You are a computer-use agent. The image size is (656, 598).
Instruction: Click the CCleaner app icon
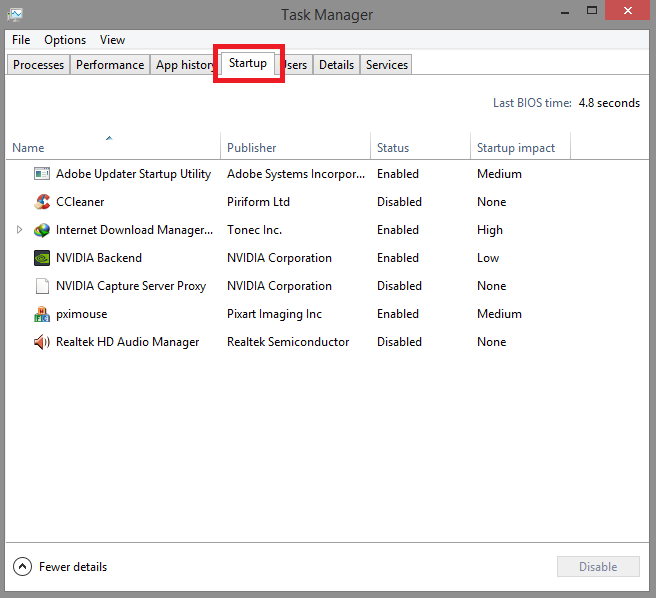click(x=42, y=202)
